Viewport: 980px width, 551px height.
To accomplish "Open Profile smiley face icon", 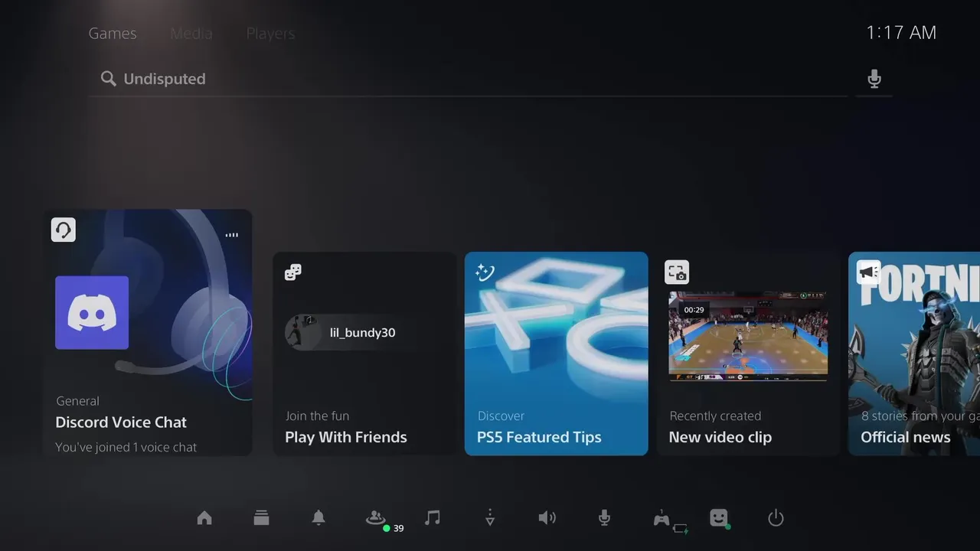I will [718, 518].
